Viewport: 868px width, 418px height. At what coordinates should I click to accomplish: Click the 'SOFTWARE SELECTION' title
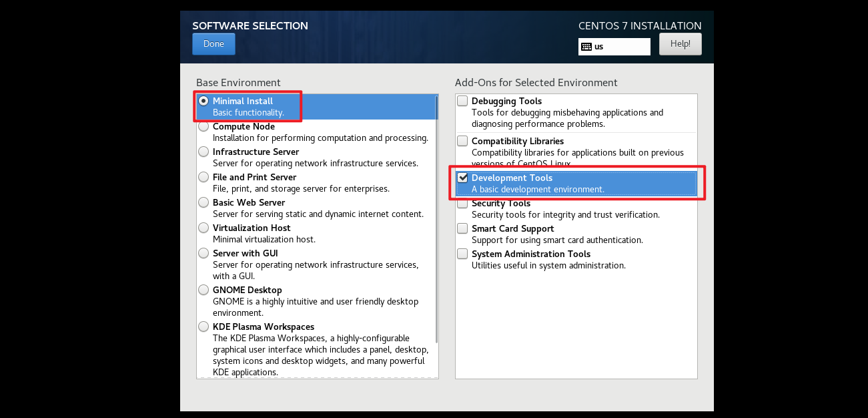click(250, 26)
